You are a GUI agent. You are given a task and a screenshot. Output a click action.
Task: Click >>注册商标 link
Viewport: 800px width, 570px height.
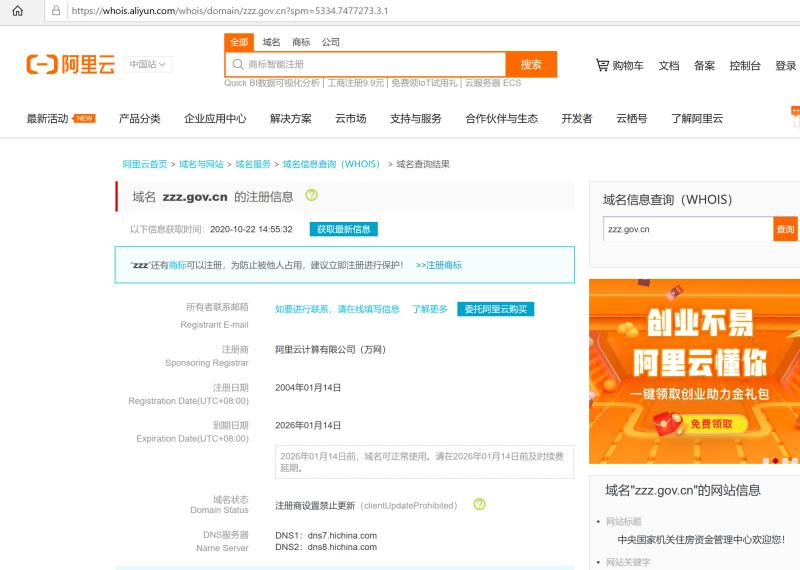[439, 265]
